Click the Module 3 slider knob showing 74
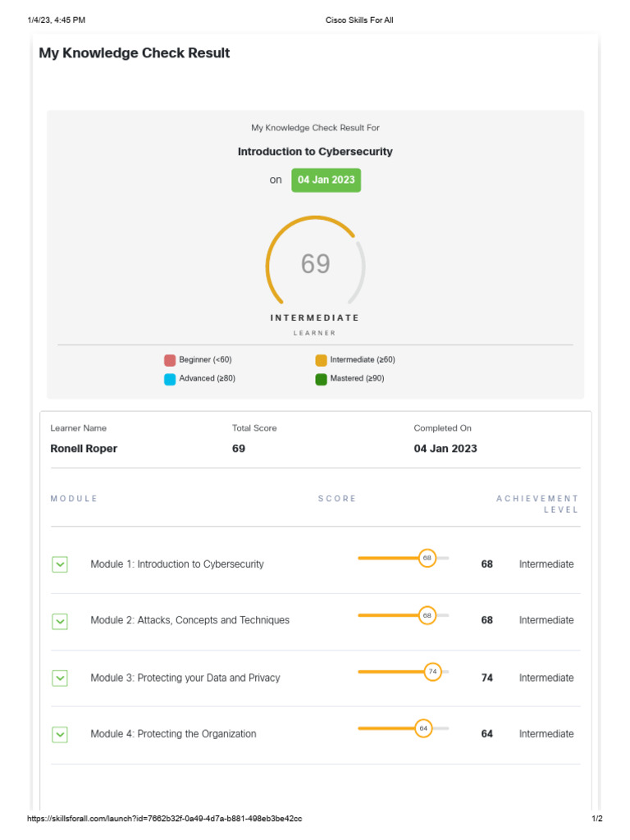 pos(432,672)
